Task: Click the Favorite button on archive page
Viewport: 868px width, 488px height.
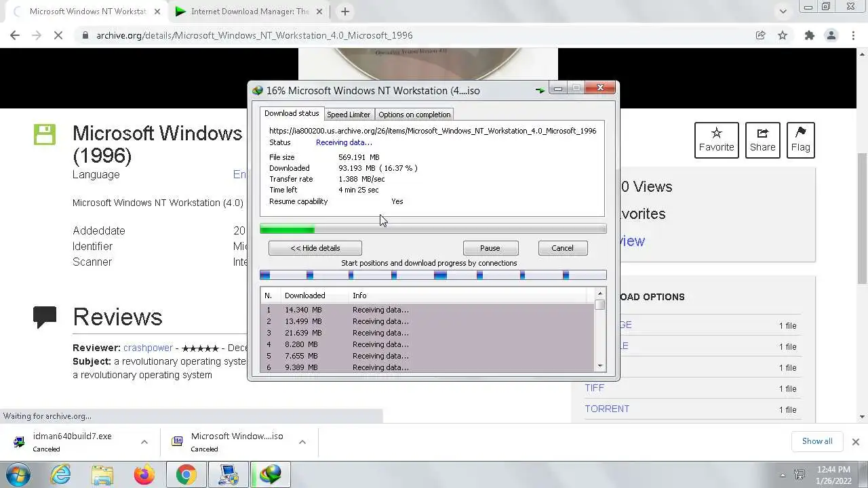Action: (717, 140)
